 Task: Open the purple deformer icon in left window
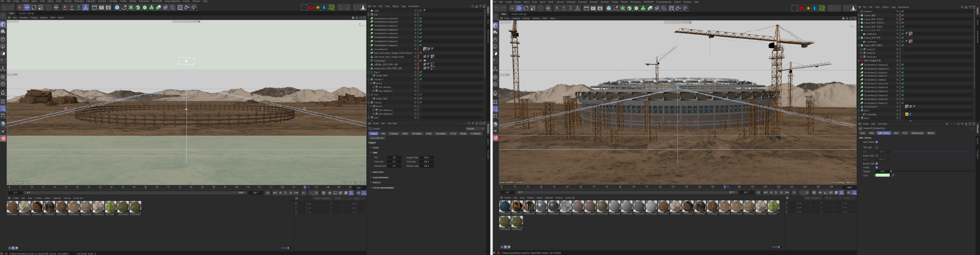pyautogui.click(x=172, y=7)
